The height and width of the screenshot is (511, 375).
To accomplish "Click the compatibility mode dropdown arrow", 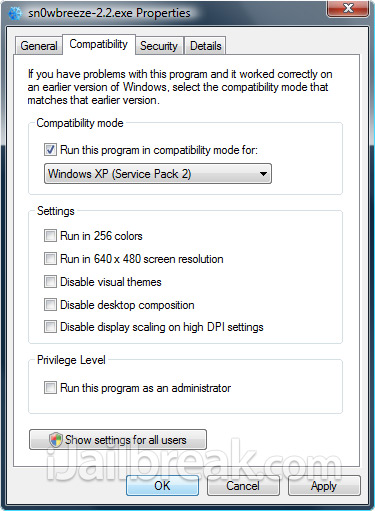I will pyautogui.click(x=263, y=174).
